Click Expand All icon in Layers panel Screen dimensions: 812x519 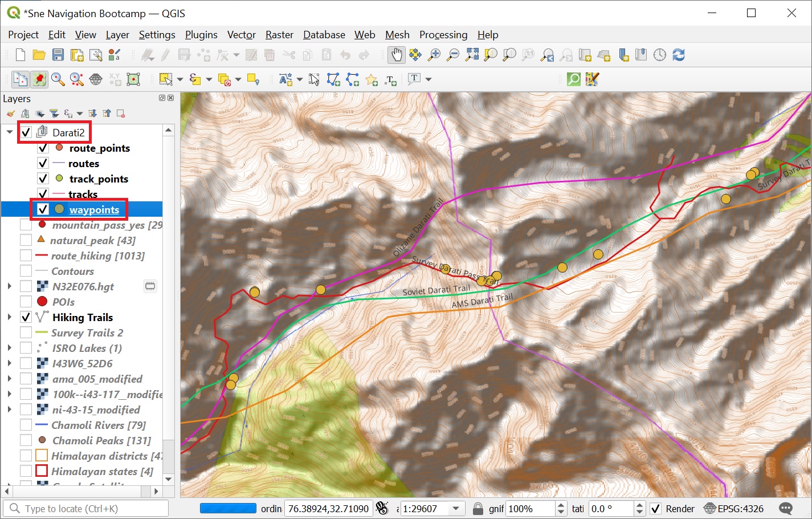(93, 113)
